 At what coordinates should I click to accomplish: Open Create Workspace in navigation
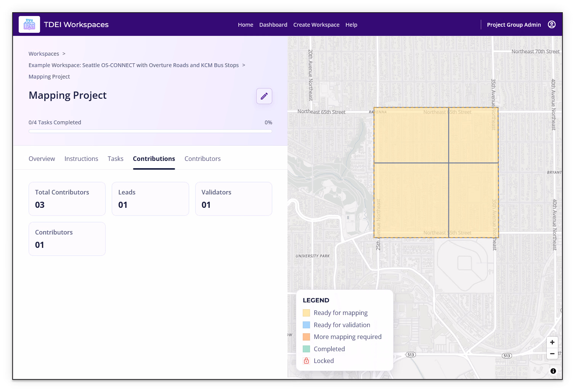pyautogui.click(x=316, y=25)
